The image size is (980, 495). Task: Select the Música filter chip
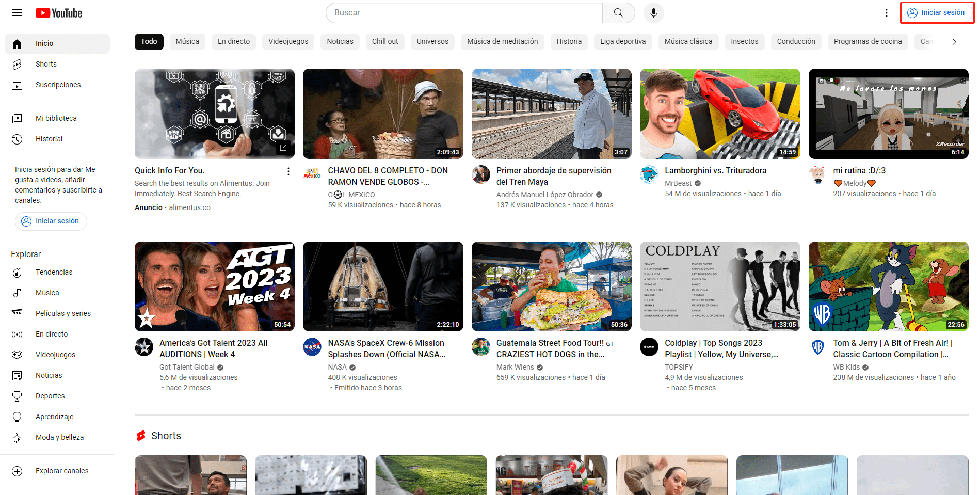187,42
